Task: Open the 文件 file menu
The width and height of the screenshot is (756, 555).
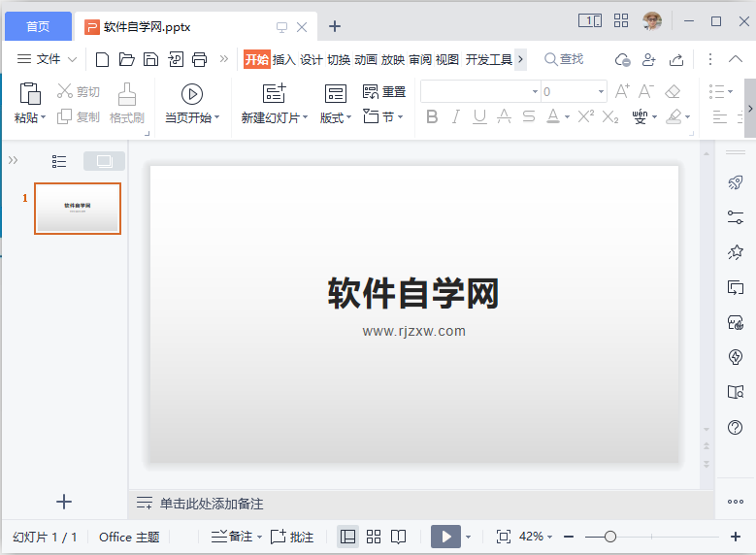Action: [x=47, y=59]
